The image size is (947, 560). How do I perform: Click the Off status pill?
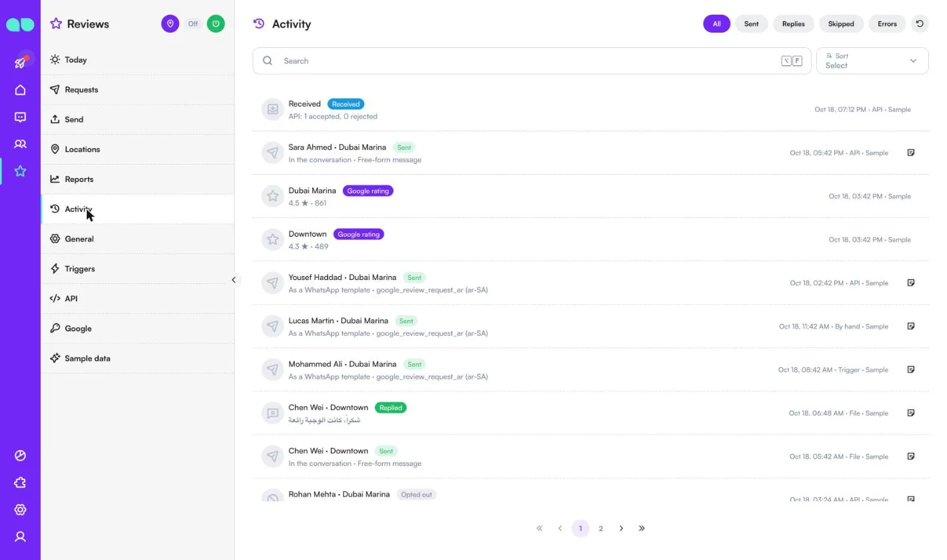(193, 24)
